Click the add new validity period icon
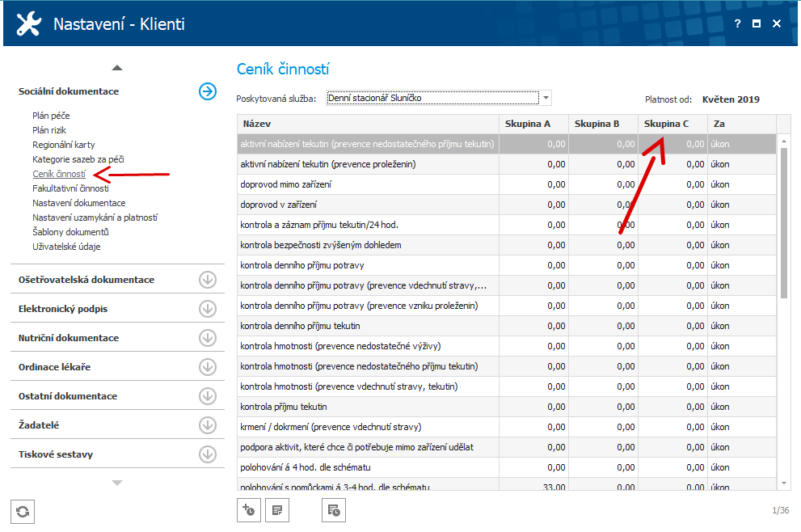The image size is (801, 532). coord(249,510)
